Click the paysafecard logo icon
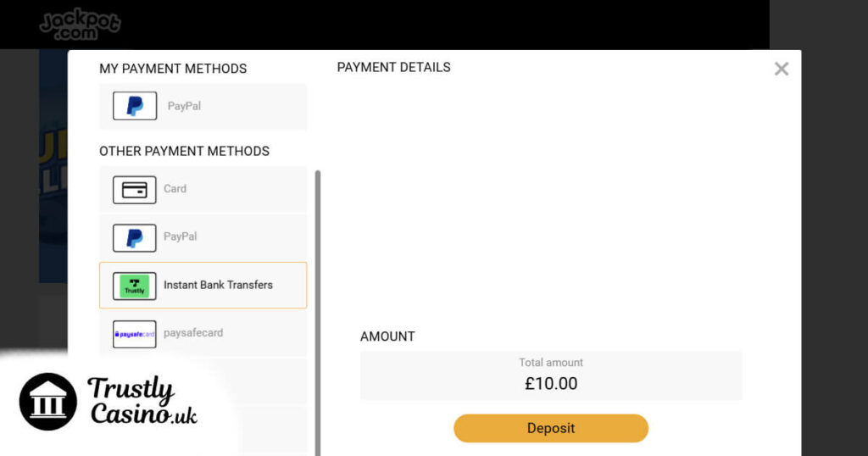 point(135,334)
